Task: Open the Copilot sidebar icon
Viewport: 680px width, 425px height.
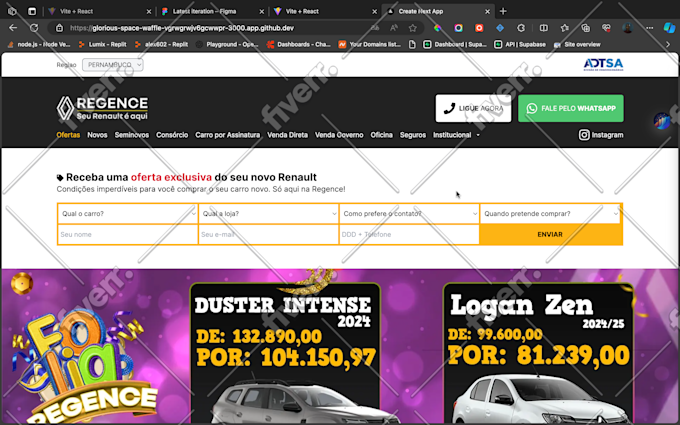Action: [x=669, y=28]
